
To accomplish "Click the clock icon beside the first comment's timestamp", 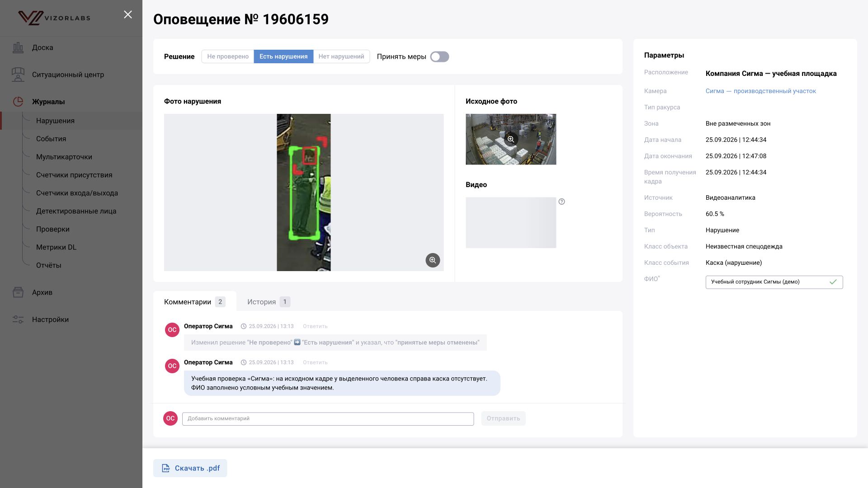I will (x=244, y=326).
